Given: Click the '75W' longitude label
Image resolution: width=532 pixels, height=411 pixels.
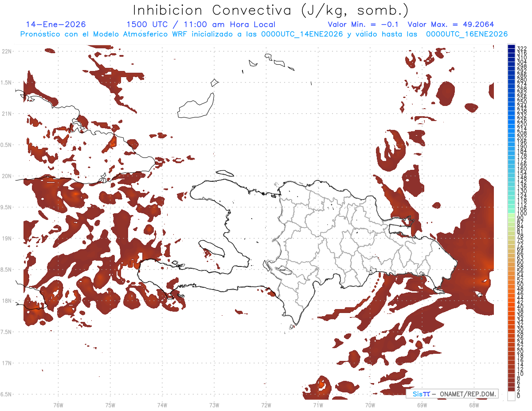Looking at the screenshot, I should 110,405.
